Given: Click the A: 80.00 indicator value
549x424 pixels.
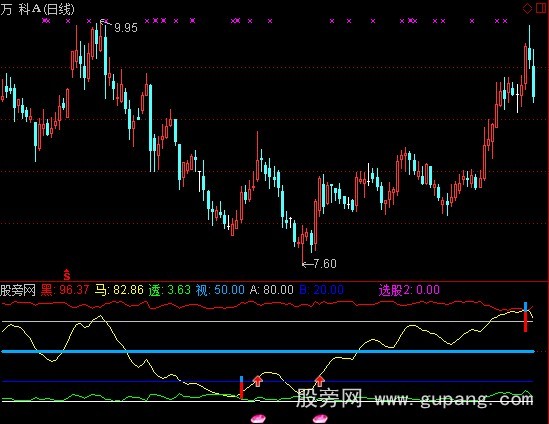Looking at the screenshot, I should [x=272, y=290].
